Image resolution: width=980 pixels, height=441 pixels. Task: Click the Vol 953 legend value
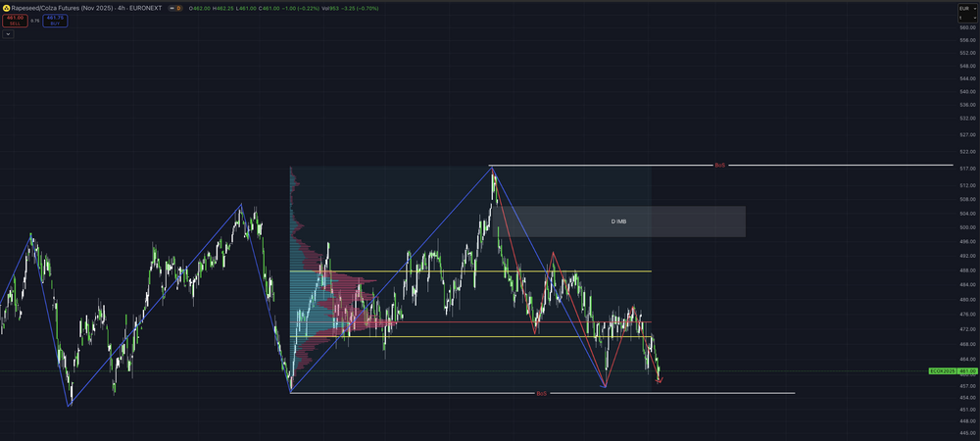pos(332,8)
